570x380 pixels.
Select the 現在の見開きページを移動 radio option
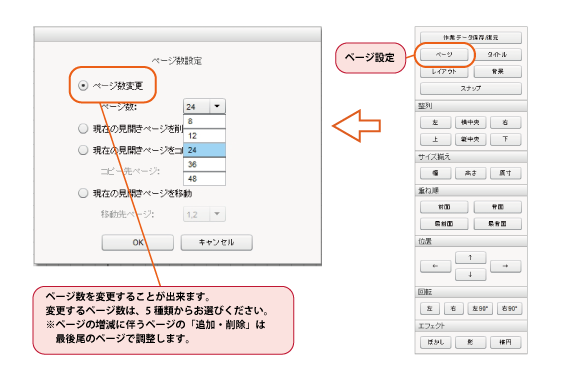click(83, 193)
